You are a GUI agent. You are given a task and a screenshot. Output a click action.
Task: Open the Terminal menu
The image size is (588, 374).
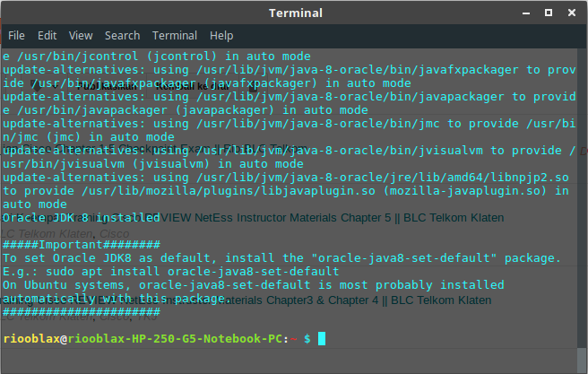coord(175,36)
